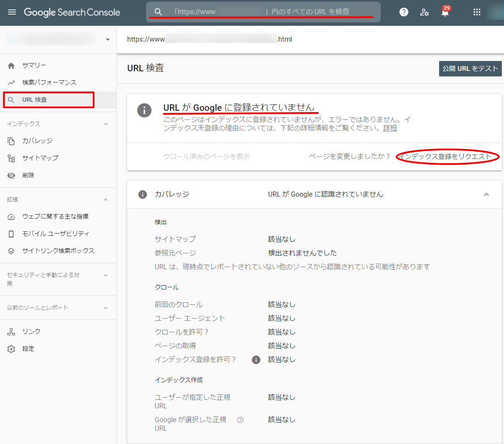
Task: Select URL 検査 in sidebar
Action: click(x=58, y=100)
